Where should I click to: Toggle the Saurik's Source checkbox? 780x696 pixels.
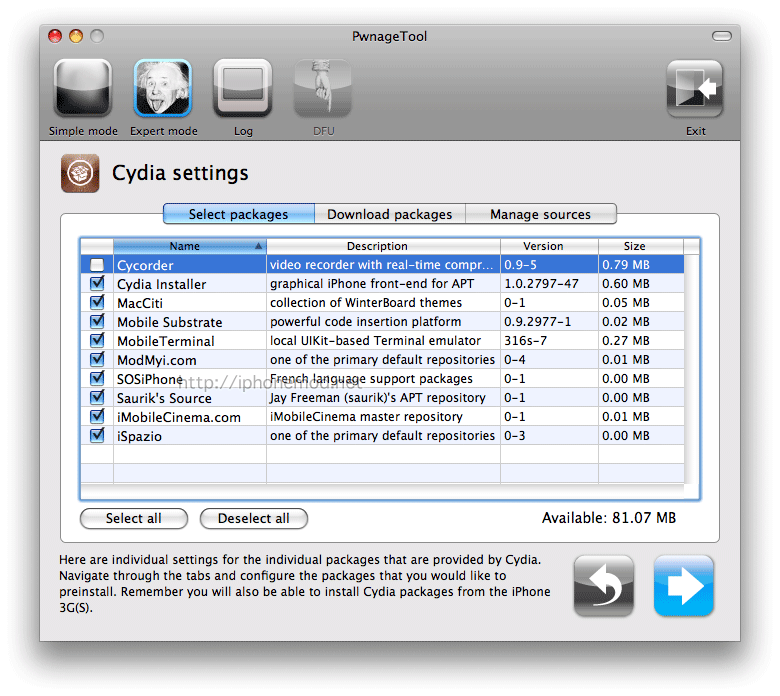(x=97, y=398)
